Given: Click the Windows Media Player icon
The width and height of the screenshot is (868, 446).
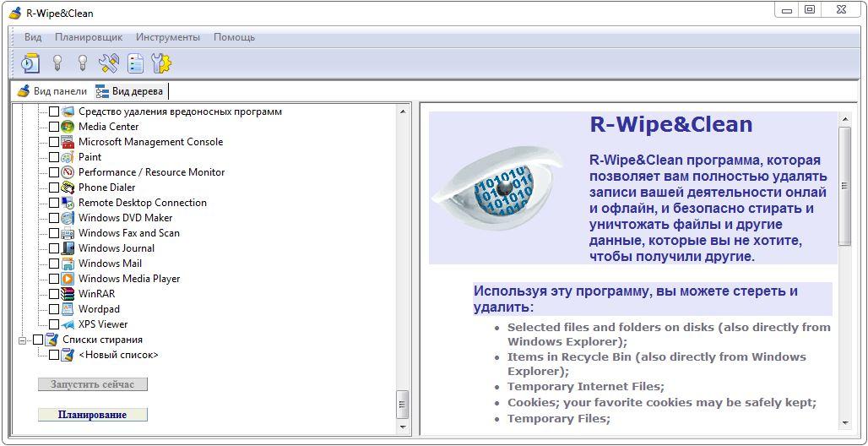Looking at the screenshot, I should [68, 279].
